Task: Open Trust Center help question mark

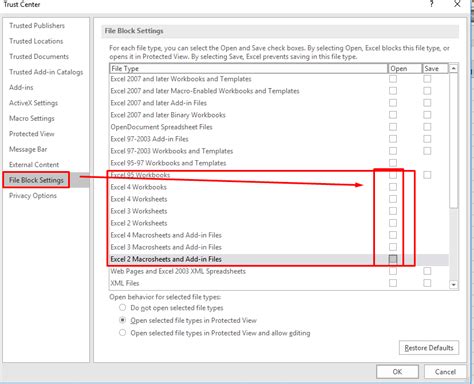Action: pyautogui.click(x=432, y=4)
